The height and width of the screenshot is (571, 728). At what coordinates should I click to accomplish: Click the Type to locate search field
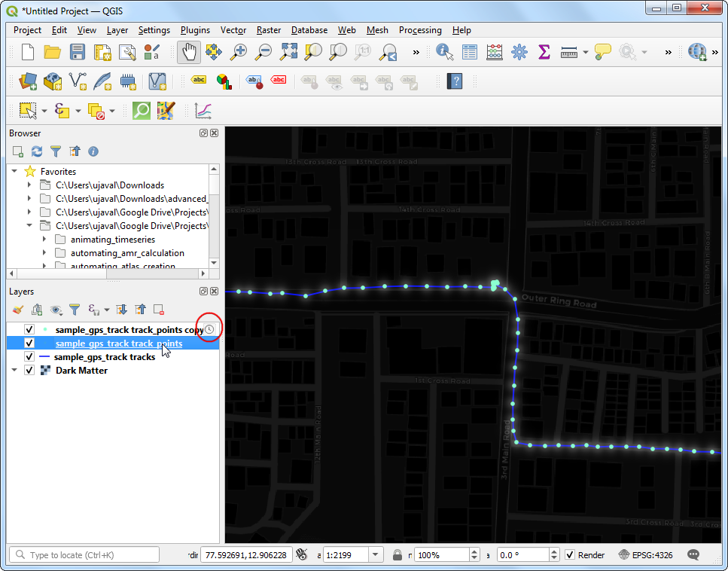click(84, 554)
